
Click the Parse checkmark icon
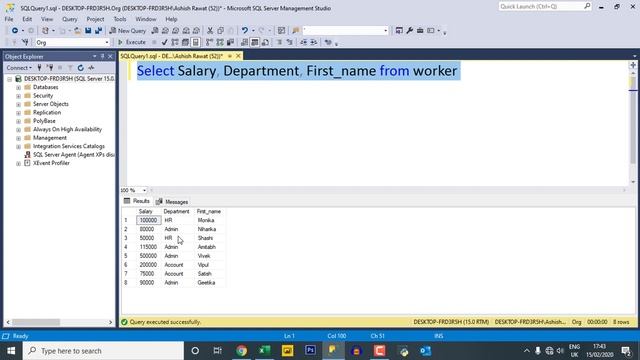(164, 42)
